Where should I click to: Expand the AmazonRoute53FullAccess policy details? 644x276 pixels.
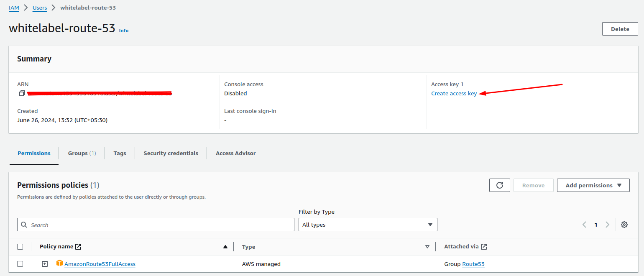tap(45, 264)
